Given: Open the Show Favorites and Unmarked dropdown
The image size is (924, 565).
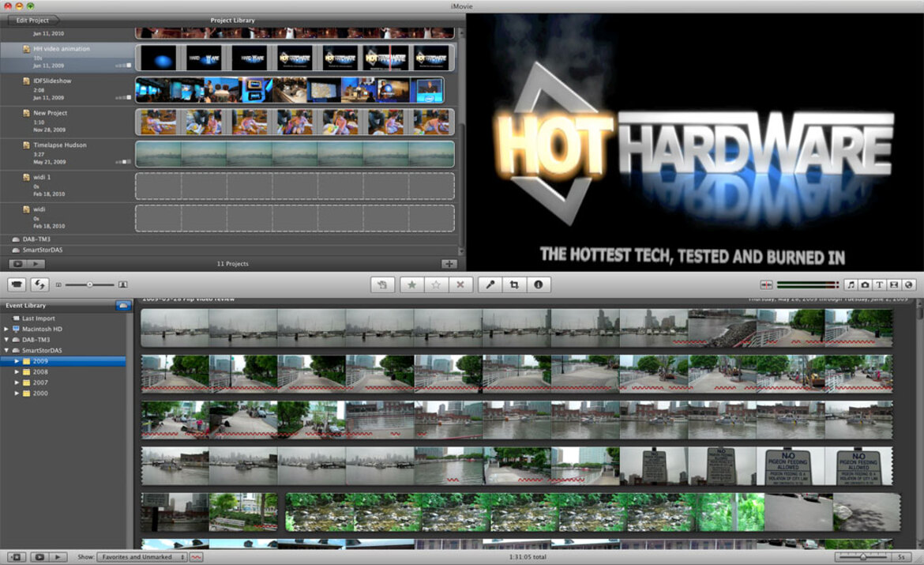Looking at the screenshot, I should [x=142, y=557].
